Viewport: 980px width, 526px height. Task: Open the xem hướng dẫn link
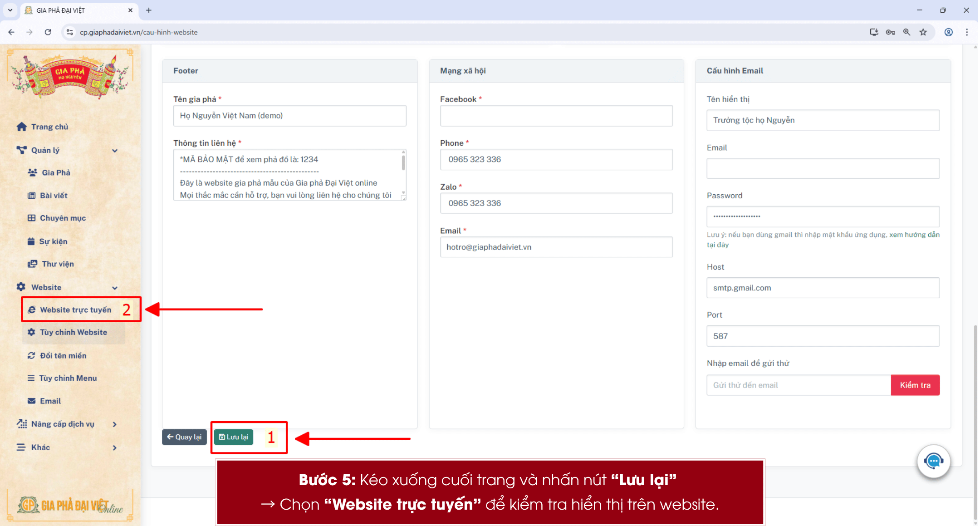(914, 235)
